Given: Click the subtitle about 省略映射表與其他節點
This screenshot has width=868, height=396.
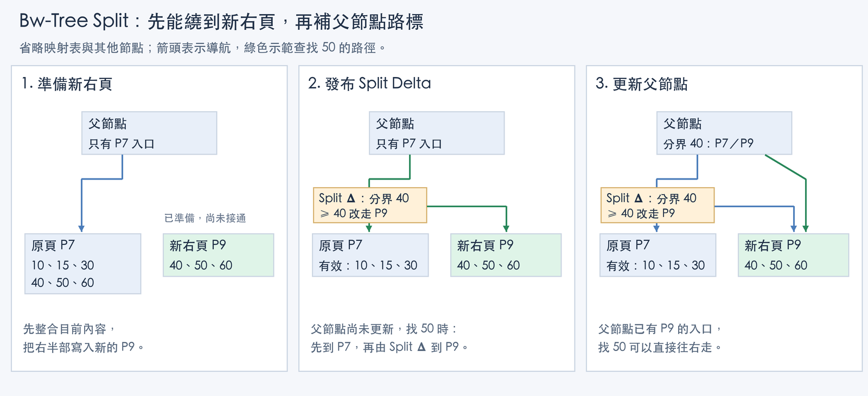Looking at the screenshot, I should click(203, 48).
